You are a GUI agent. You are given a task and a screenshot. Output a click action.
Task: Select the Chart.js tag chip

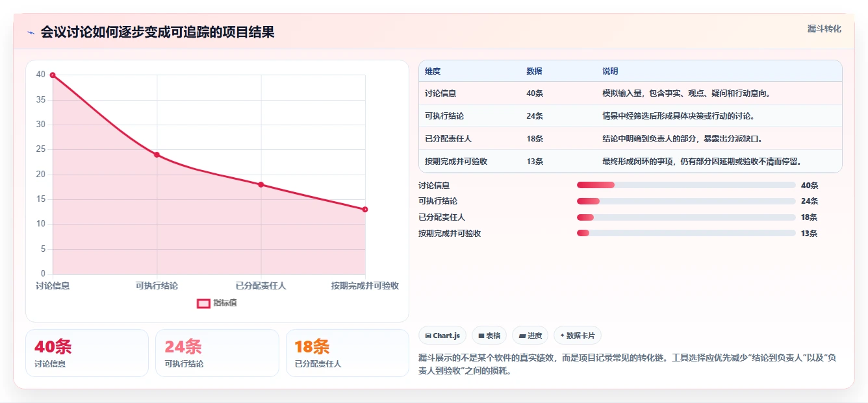pos(442,336)
